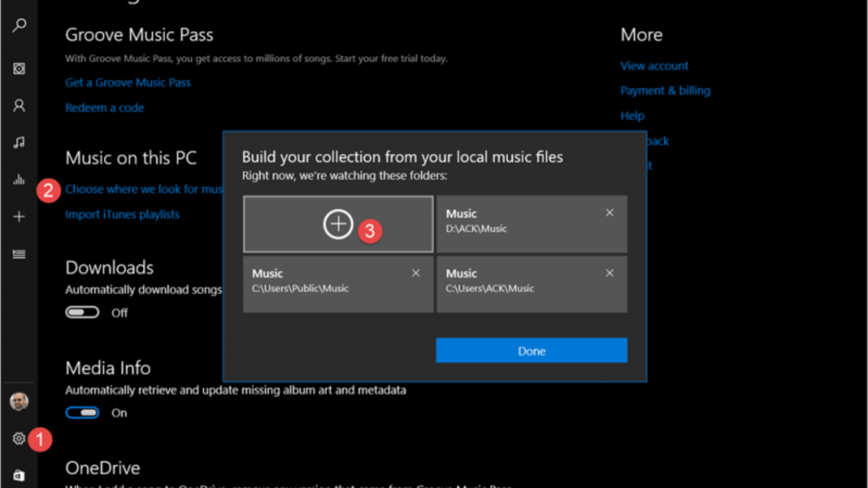Open Songs via the music note icon
868x488 pixels.
[20, 142]
